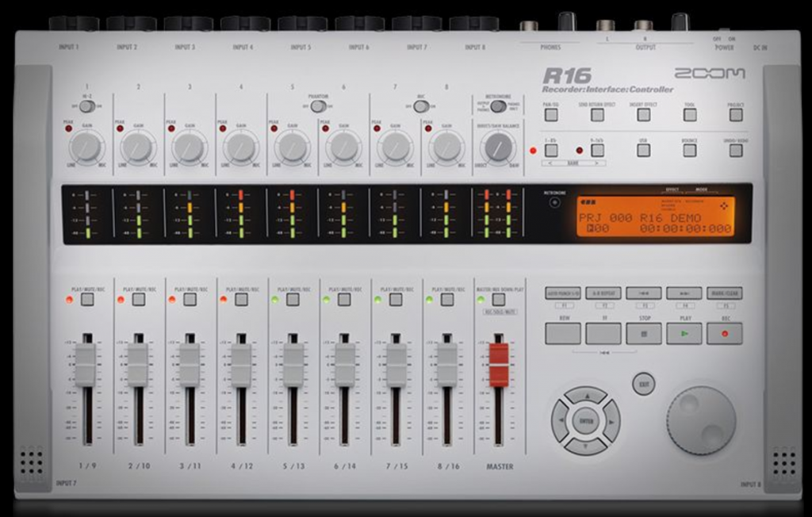The height and width of the screenshot is (517, 812).
Task: Activate the BOUNCE key
Action: point(690,150)
